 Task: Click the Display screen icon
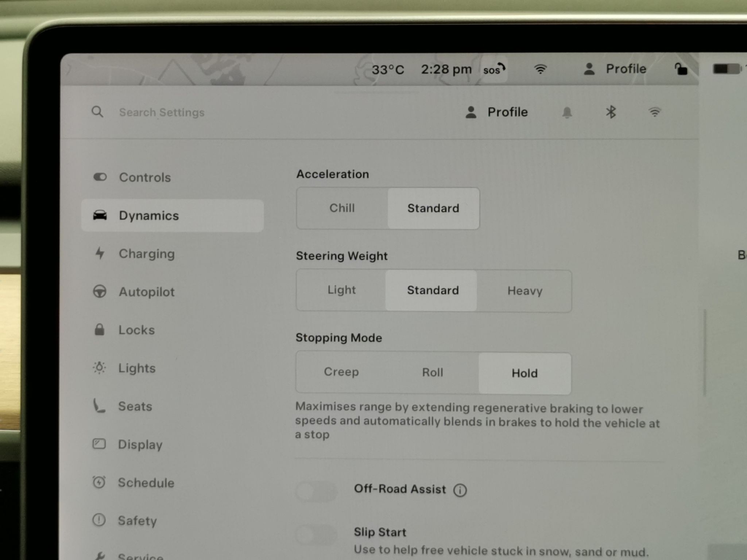[x=99, y=444]
